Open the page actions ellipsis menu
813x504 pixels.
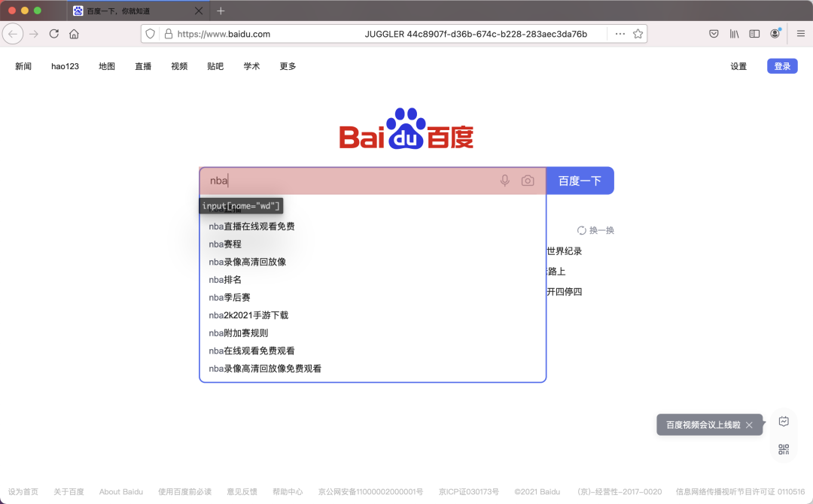620,33
